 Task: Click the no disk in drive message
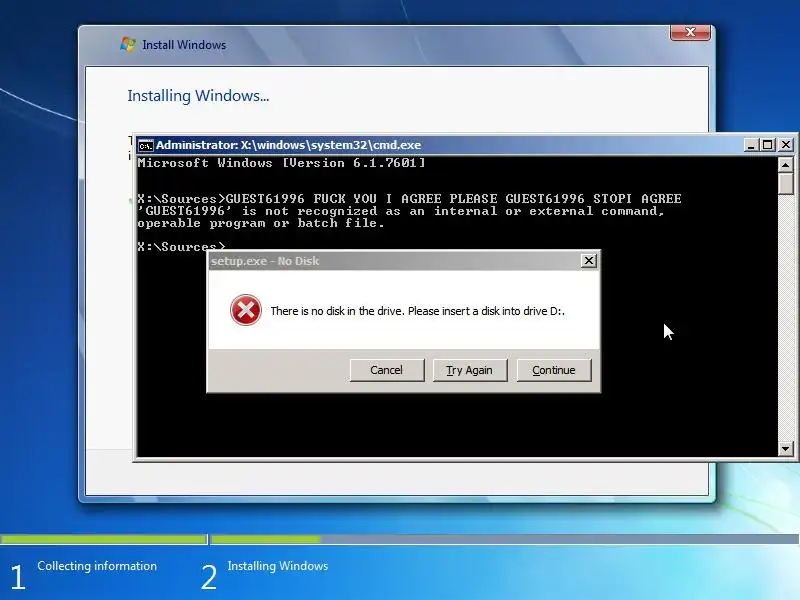[x=417, y=311]
